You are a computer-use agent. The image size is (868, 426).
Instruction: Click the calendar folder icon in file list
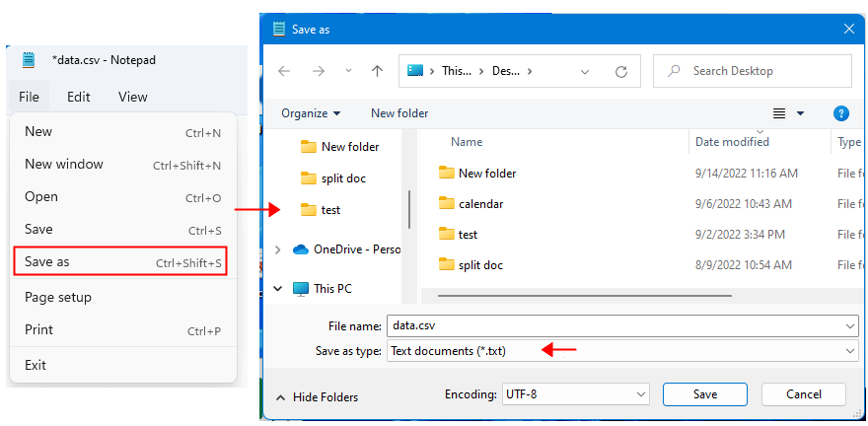tap(446, 204)
